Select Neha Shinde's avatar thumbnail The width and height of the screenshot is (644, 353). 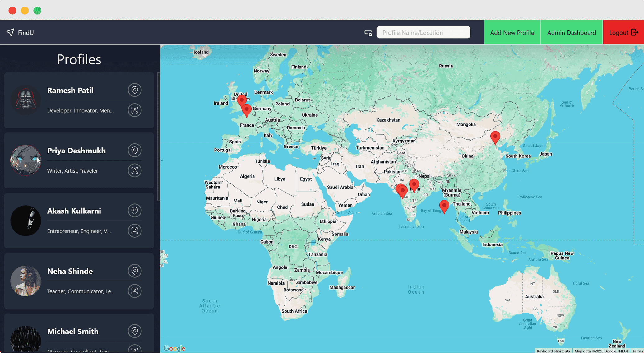25,281
